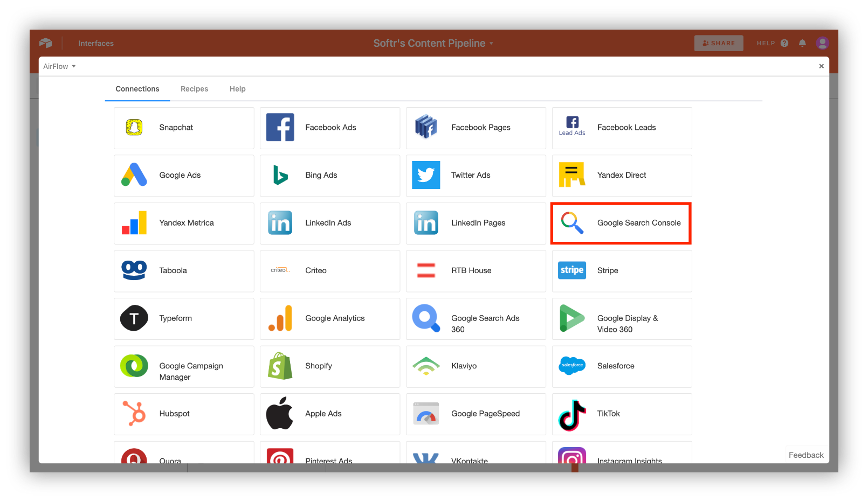Image resolution: width=868 pixels, height=502 pixels.
Task: Click the Google PageSpeed gauge icon
Action: [x=426, y=414]
